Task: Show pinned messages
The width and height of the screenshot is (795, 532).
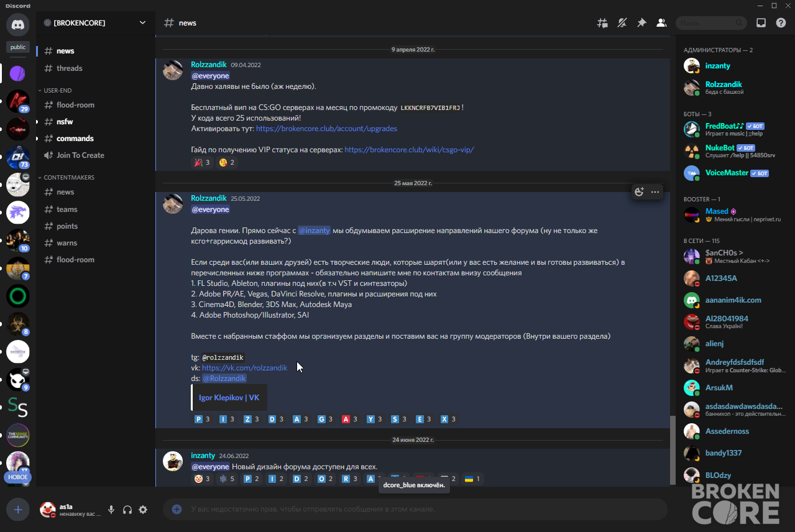Action: pyautogui.click(x=641, y=23)
